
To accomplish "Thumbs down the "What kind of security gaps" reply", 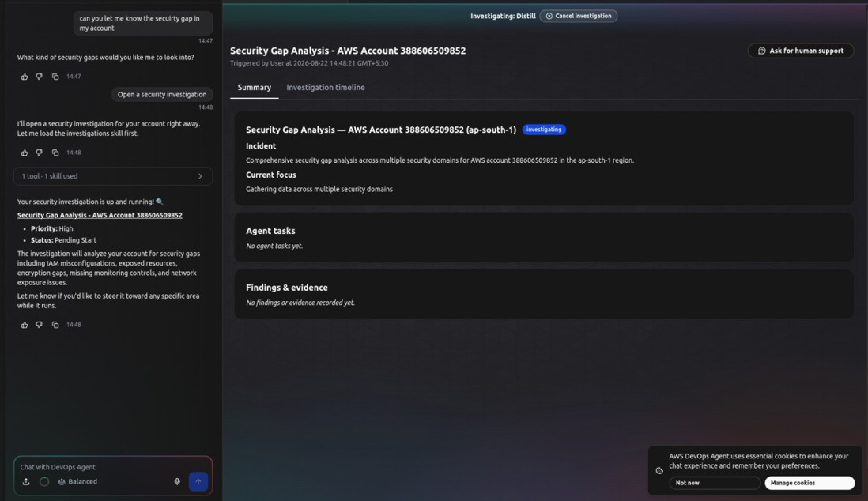I will (40, 77).
